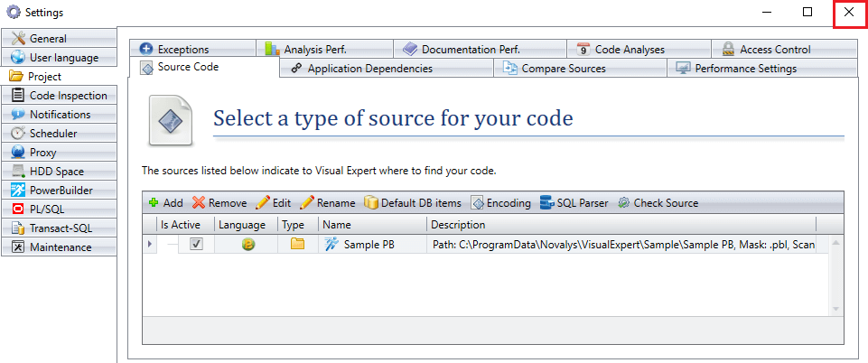Run Check Source from toolbar

click(658, 203)
